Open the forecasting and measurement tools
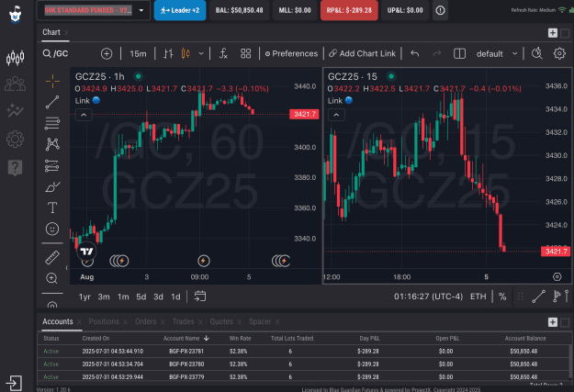Image resolution: width=574 pixels, height=392 pixels. 52,165
